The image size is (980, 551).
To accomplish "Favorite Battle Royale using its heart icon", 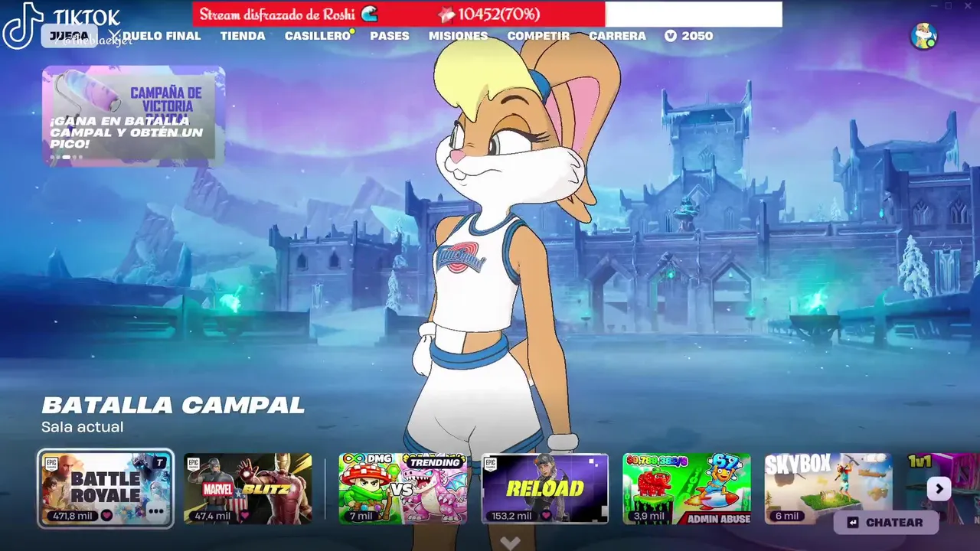I will point(106,516).
